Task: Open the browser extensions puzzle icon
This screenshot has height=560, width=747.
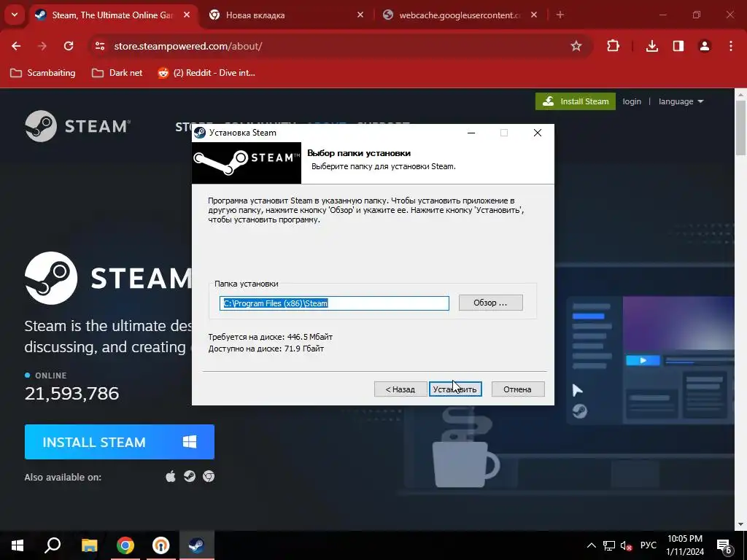Action: pyautogui.click(x=613, y=46)
